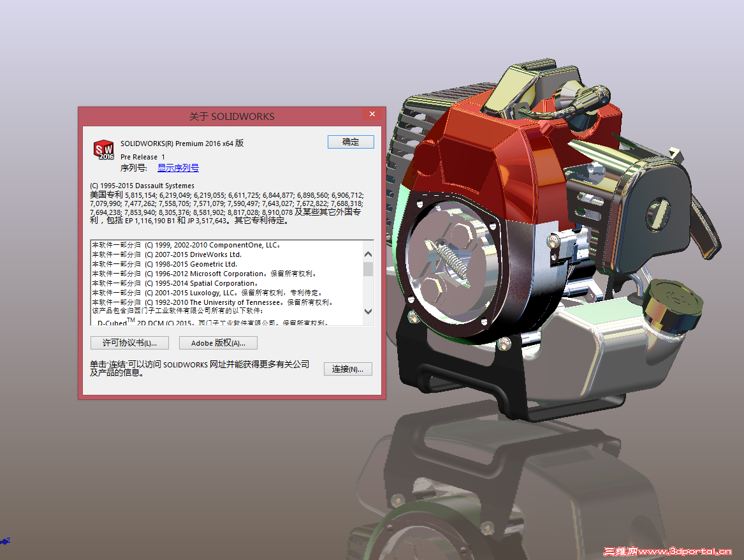Open the 许可协议书(L)... license agreement
The width and height of the screenshot is (744, 560).
(x=129, y=343)
